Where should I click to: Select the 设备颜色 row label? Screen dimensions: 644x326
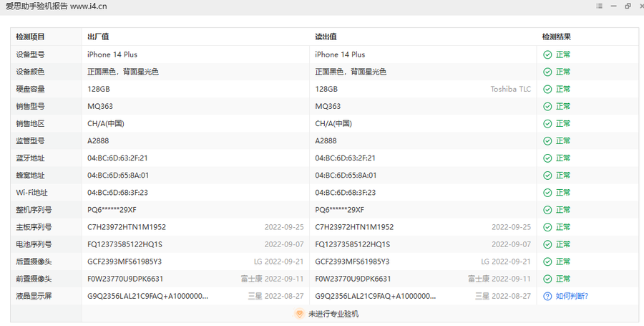pos(30,72)
